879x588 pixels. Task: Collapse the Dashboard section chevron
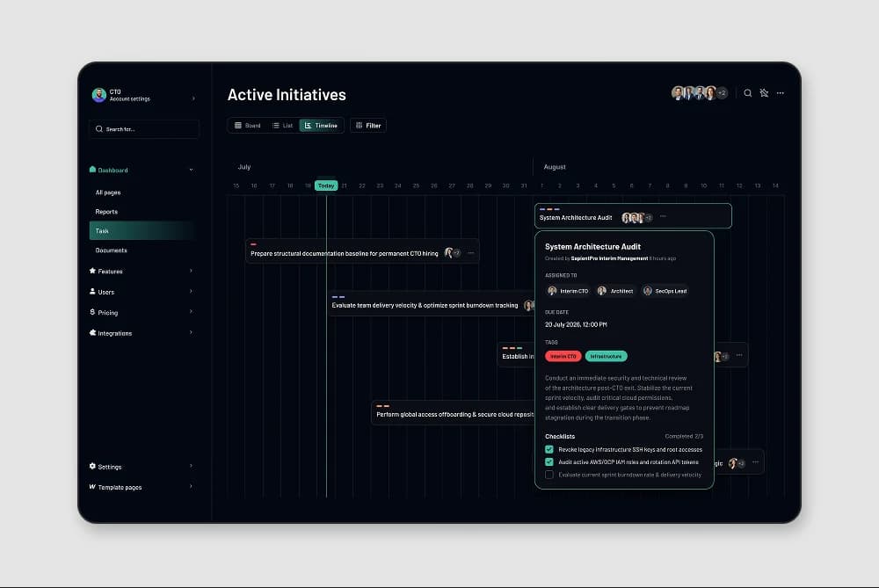191,170
